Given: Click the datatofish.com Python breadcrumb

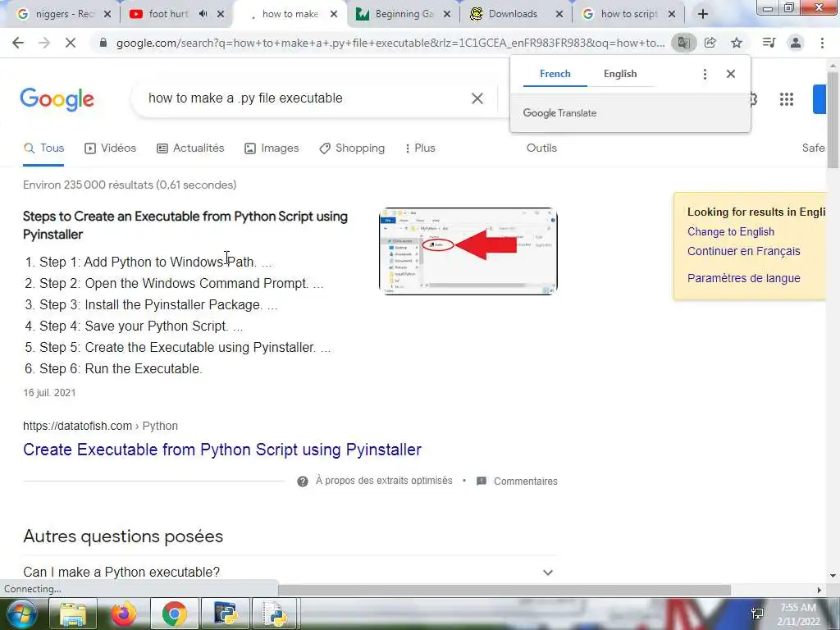Looking at the screenshot, I should pyautogui.click(x=100, y=426).
